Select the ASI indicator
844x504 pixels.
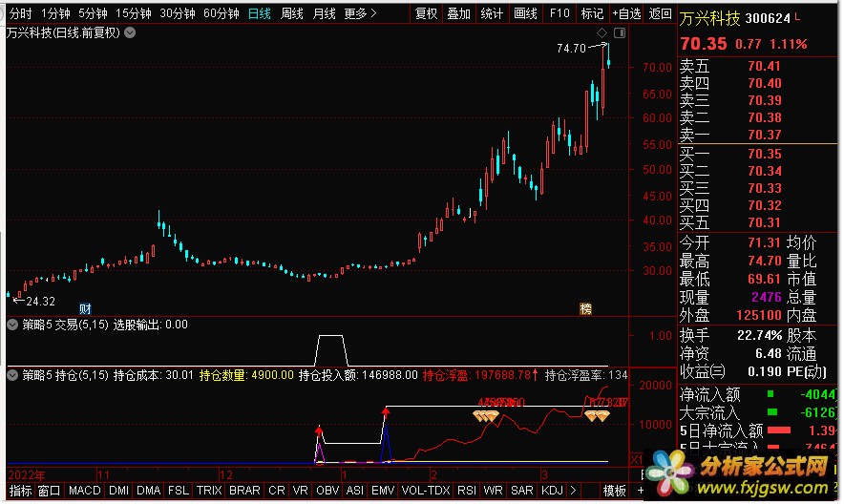coord(354,491)
